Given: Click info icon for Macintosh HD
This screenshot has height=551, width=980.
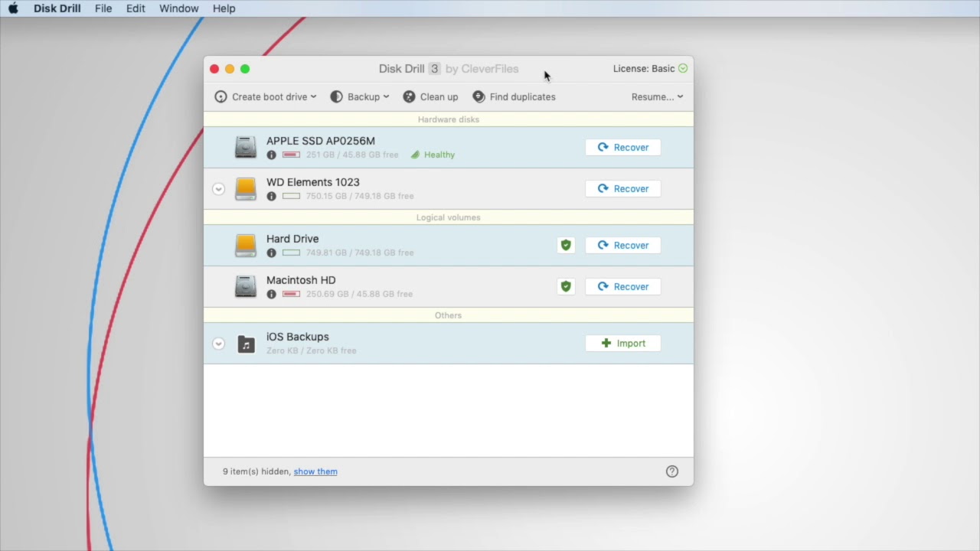Looking at the screenshot, I should tap(271, 294).
